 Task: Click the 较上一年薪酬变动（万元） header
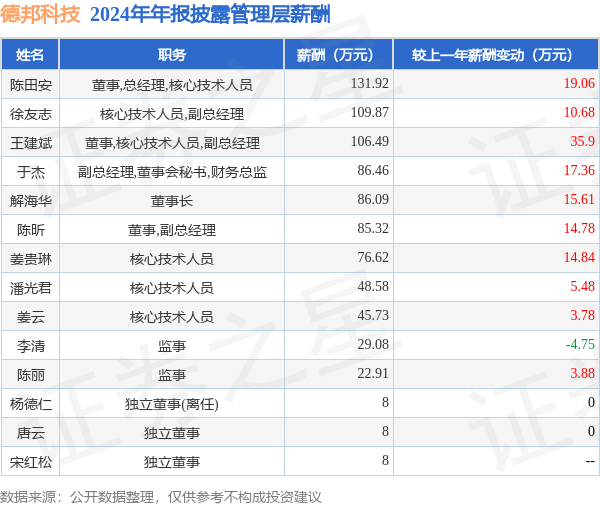(x=496, y=55)
